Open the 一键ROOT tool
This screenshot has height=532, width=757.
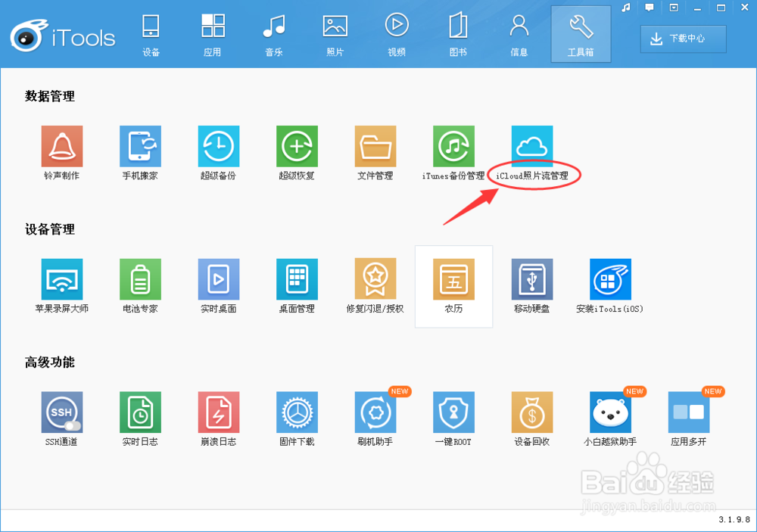click(x=453, y=412)
